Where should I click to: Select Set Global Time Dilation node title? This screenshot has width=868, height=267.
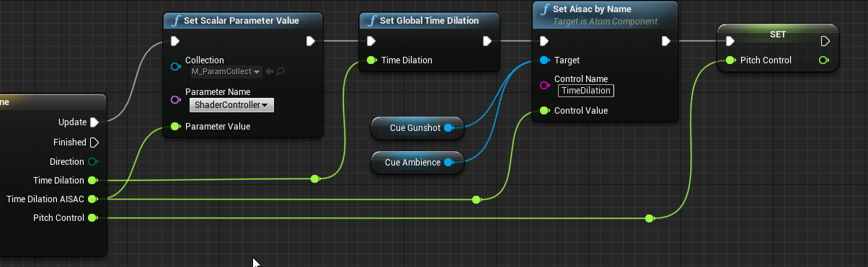[x=430, y=20]
